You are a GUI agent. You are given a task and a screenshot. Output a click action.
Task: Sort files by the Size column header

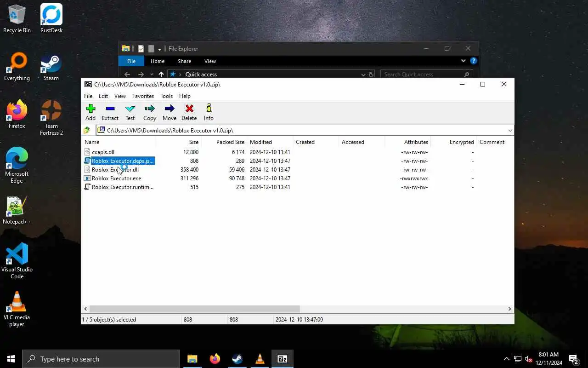(x=178, y=142)
